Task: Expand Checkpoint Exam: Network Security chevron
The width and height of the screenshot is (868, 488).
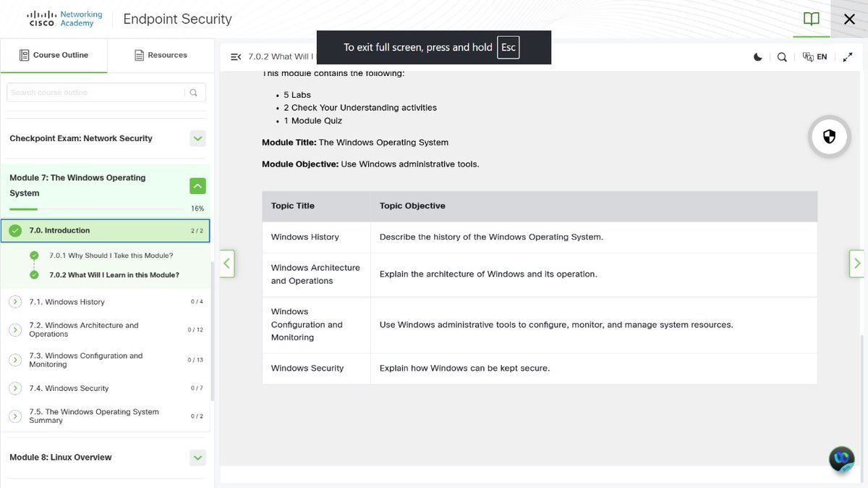Action: (197, 138)
